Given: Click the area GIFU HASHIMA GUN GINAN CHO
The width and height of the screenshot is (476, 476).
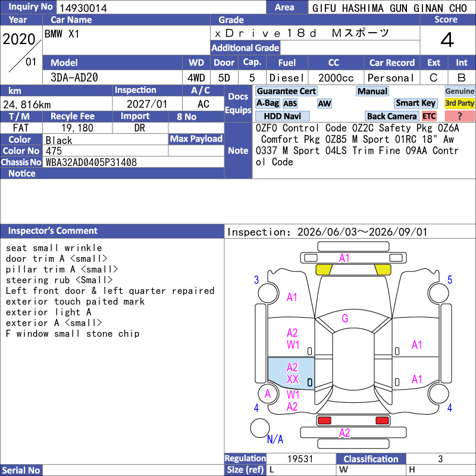Looking at the screenshot, I should tap(390, 8).
